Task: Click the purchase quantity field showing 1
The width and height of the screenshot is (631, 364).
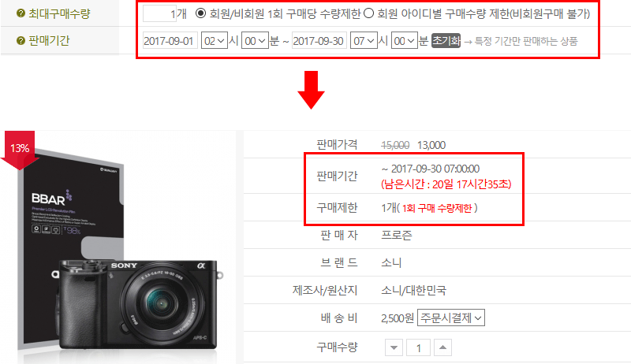Action: point(419,347)
